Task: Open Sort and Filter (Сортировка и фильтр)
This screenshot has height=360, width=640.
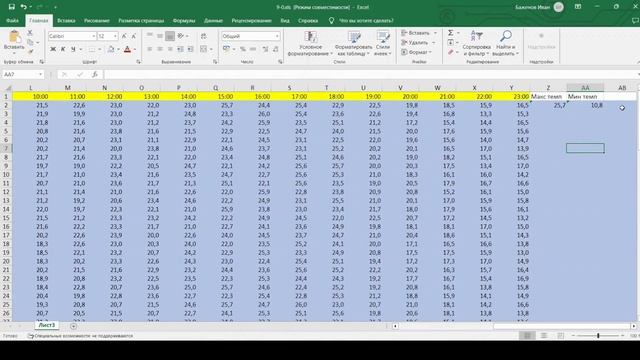Action: 476,43
